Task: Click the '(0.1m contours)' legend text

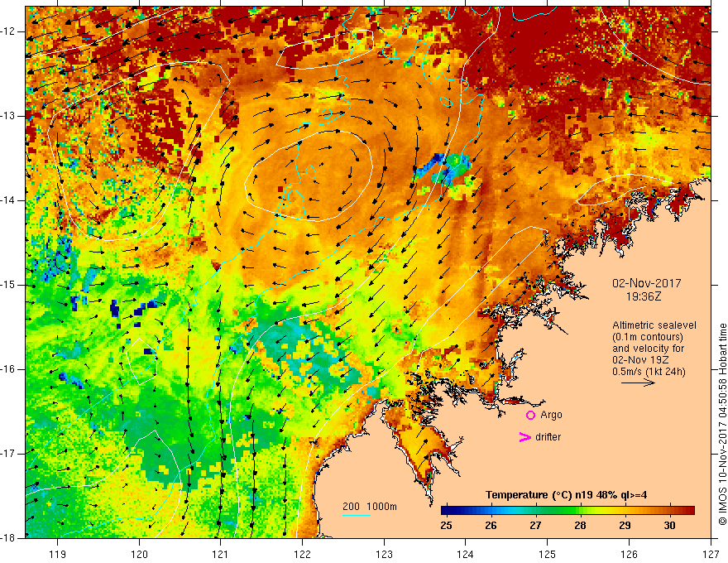Action: (648, 337)
